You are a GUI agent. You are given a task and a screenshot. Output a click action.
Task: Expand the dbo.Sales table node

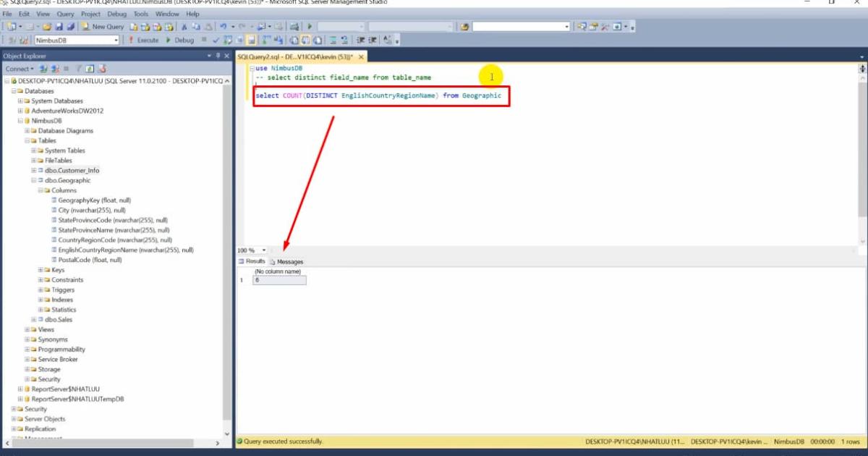(33, 319)
